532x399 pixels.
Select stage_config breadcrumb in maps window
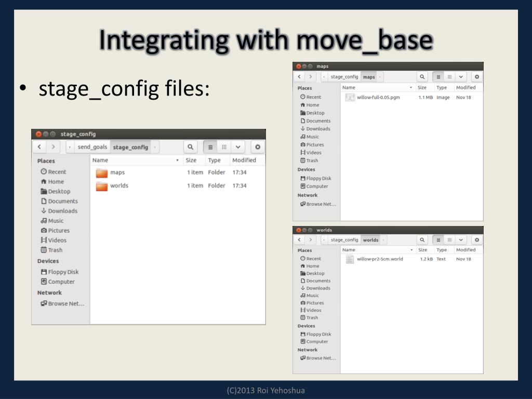(x=344, y=77)
